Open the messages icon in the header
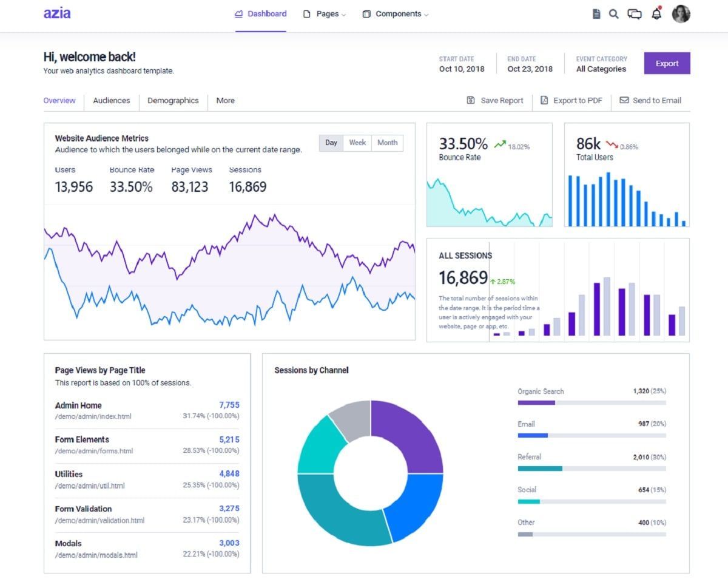Screen dimensions: 728x579 [x=635, y=13]
